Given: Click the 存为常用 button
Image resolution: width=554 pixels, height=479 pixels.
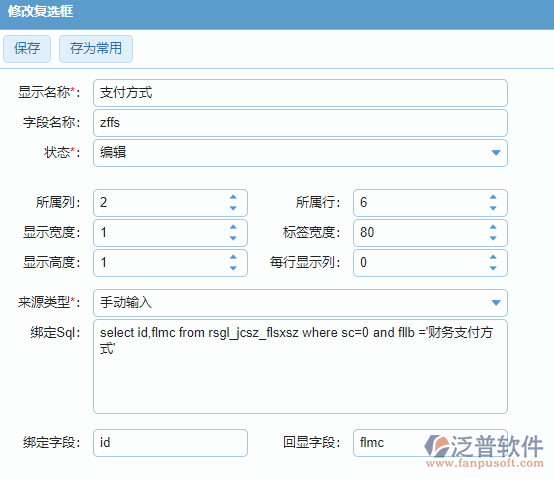Looking at the screenshot, I should pos(96,49).
